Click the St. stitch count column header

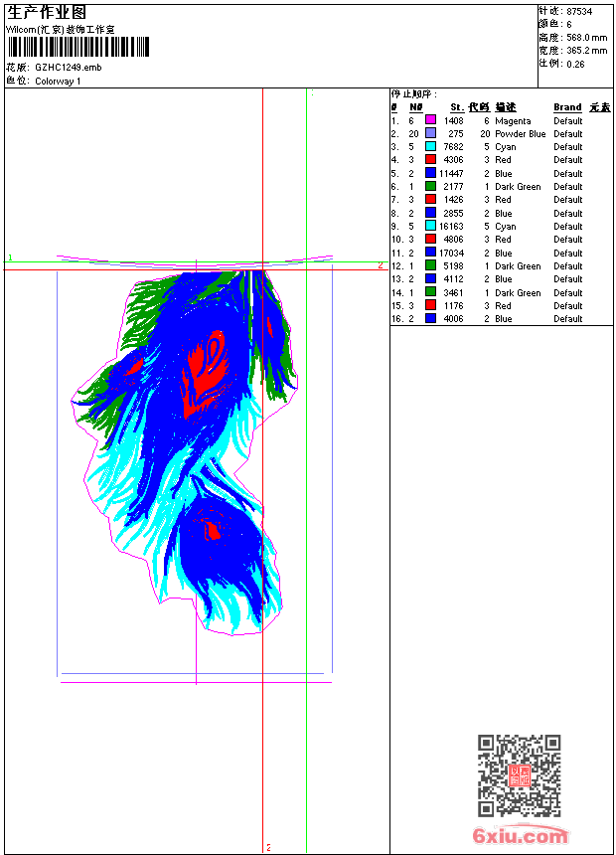(457, 107)
